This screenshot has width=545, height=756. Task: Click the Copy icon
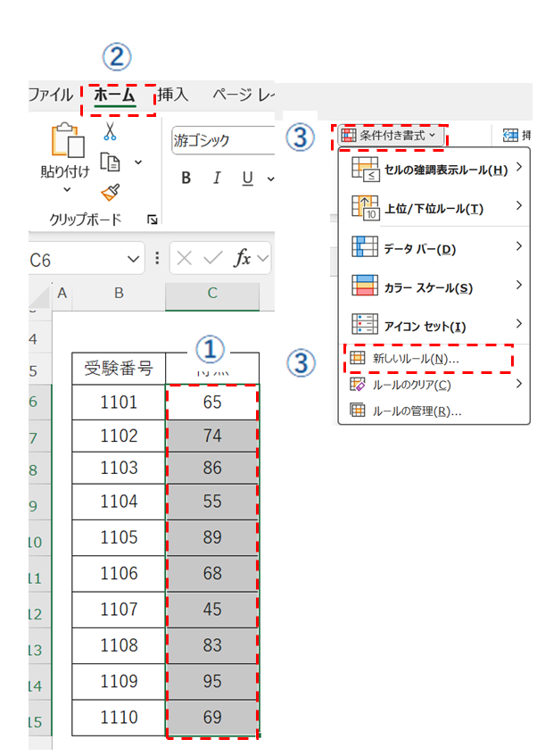click(x=111, y=162)
